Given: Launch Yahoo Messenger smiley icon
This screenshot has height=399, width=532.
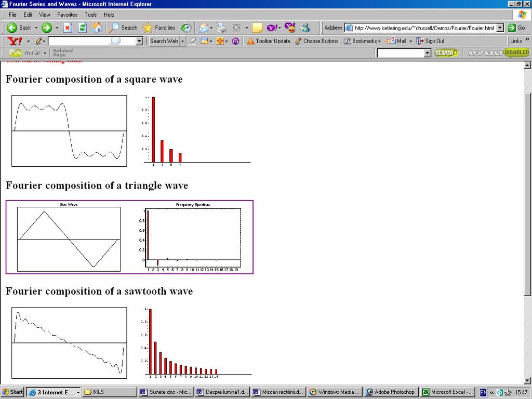Looking at the screenshot, I should pyautogui.click(x=290, y=28).
